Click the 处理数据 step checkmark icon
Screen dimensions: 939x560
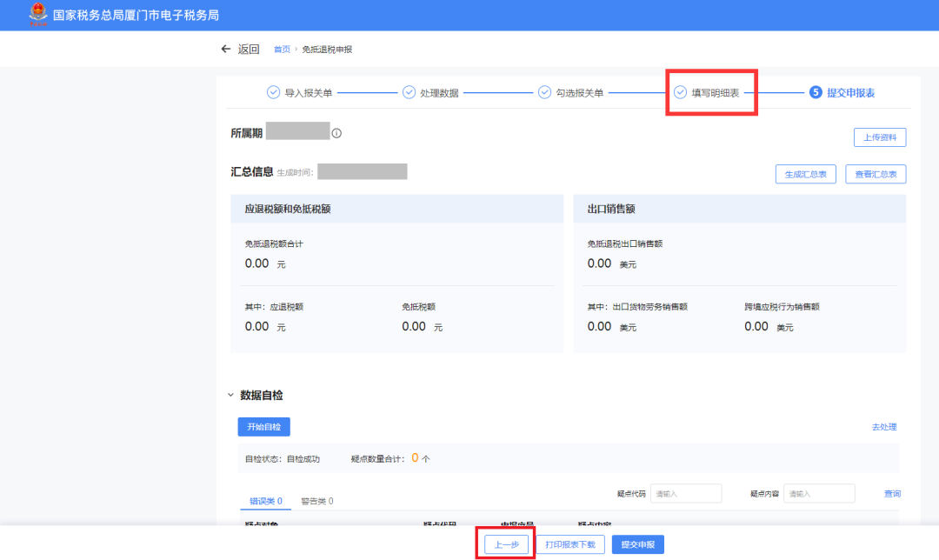tap(409, 92)
